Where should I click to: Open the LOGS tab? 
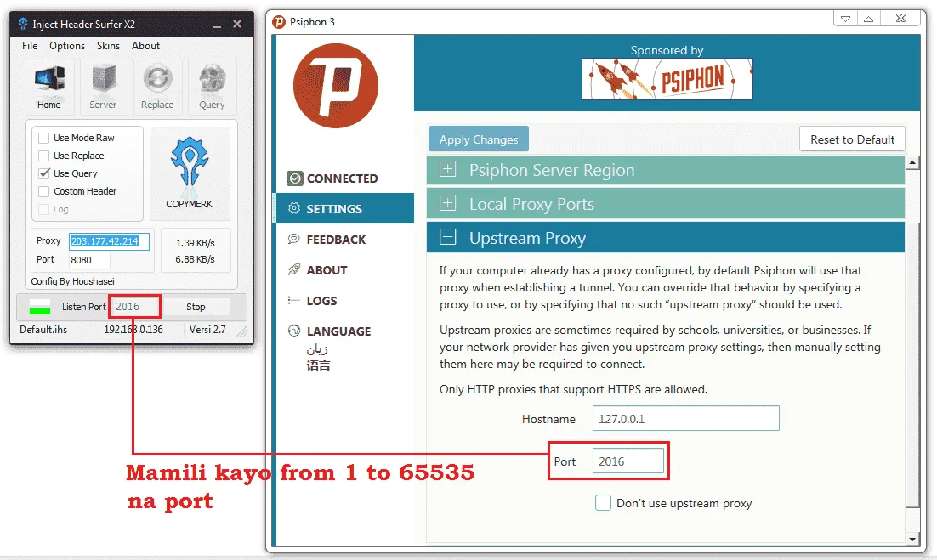(x=345, y=300)
